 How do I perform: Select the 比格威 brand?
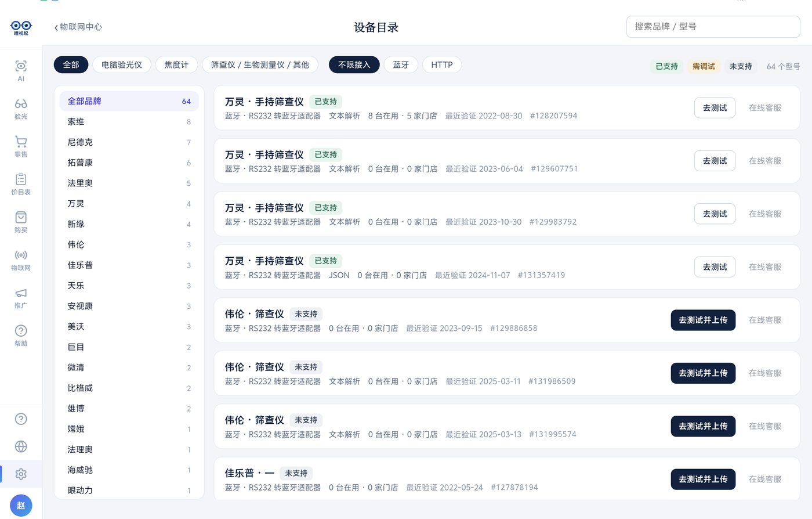(x=129, y=388)
